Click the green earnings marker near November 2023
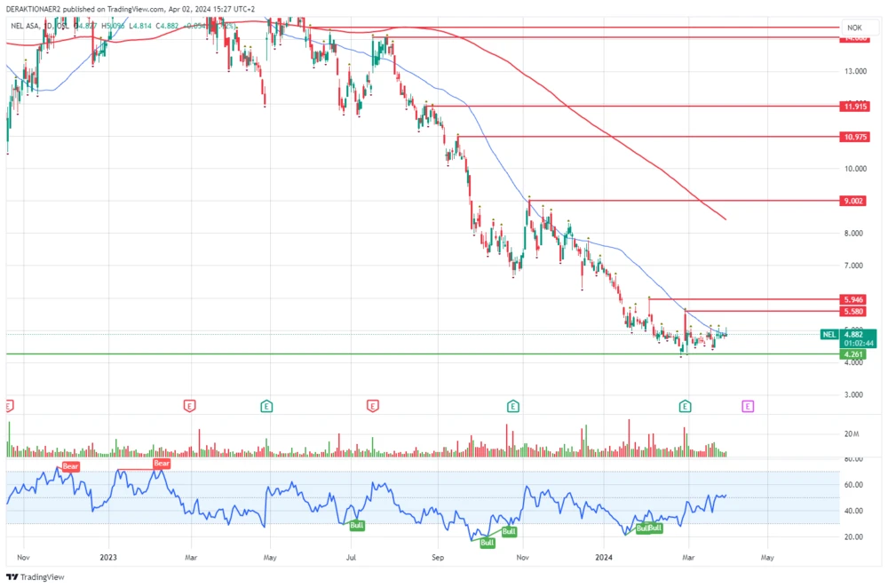Image resolution: width=888 pixels, height=588 pixels. tap(513, 406)
